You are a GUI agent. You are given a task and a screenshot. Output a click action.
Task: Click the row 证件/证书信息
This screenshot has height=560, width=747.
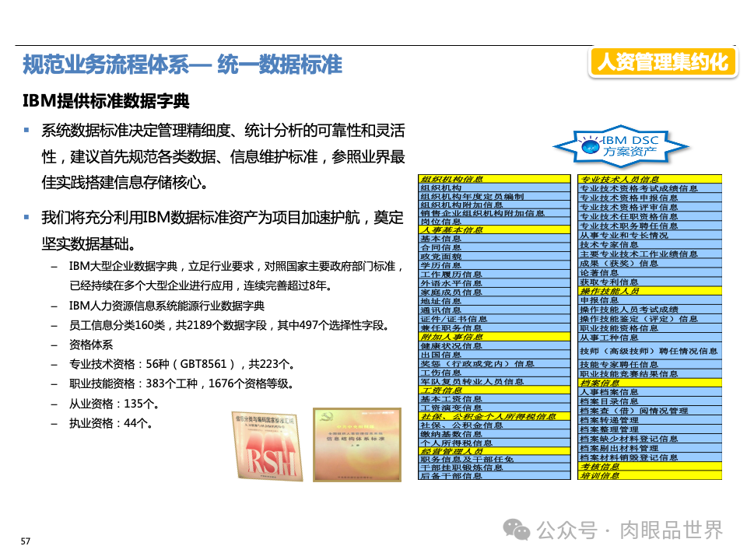pos(494,319)
